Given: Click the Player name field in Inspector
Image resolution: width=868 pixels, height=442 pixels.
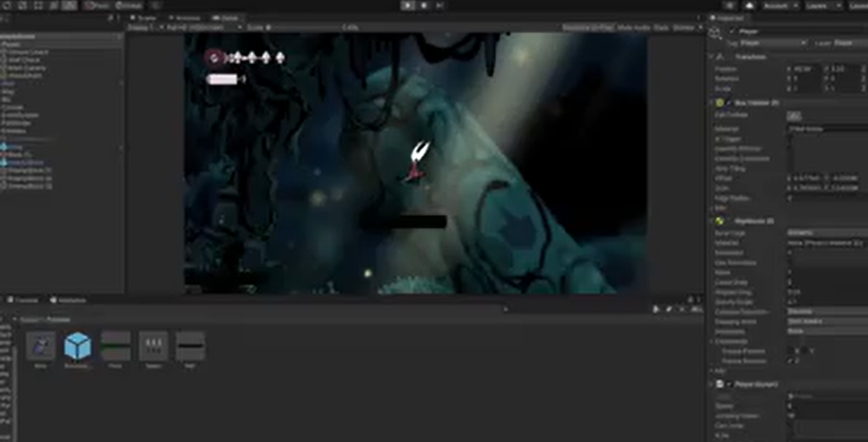Looking at the screenshot, I should [x=802, y=31].
